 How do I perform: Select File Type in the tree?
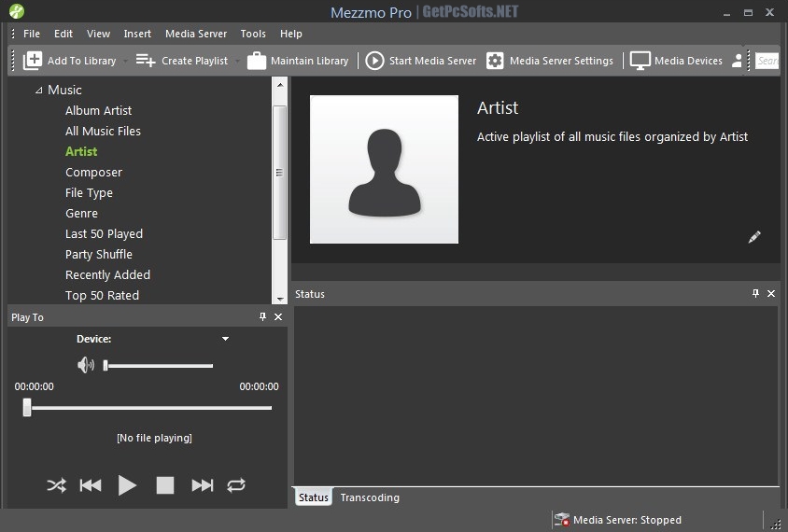(x=89, y=193)
